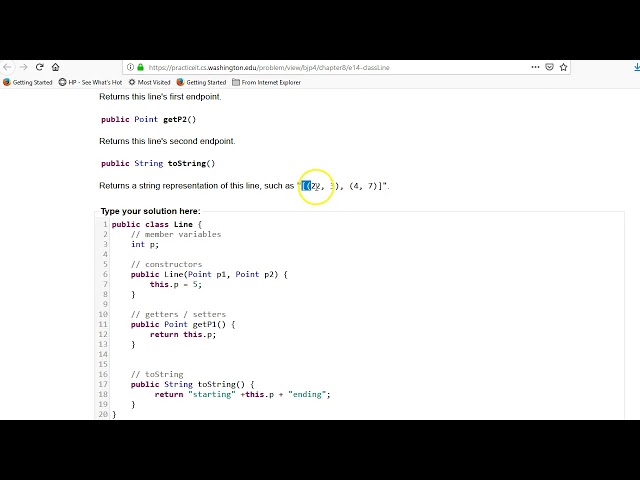640x480 pixels.
Task: Click the return "starting" code line
Action: (x=242, y=394)
